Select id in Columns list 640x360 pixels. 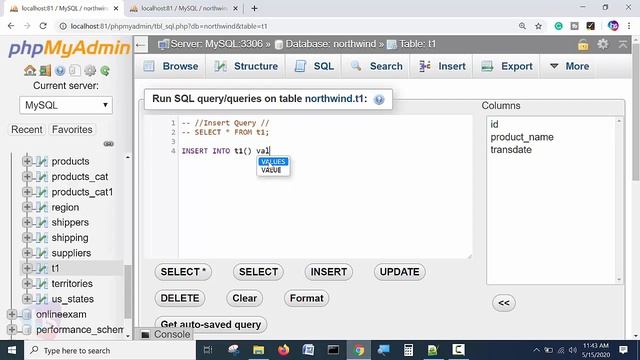coord(494,124)
